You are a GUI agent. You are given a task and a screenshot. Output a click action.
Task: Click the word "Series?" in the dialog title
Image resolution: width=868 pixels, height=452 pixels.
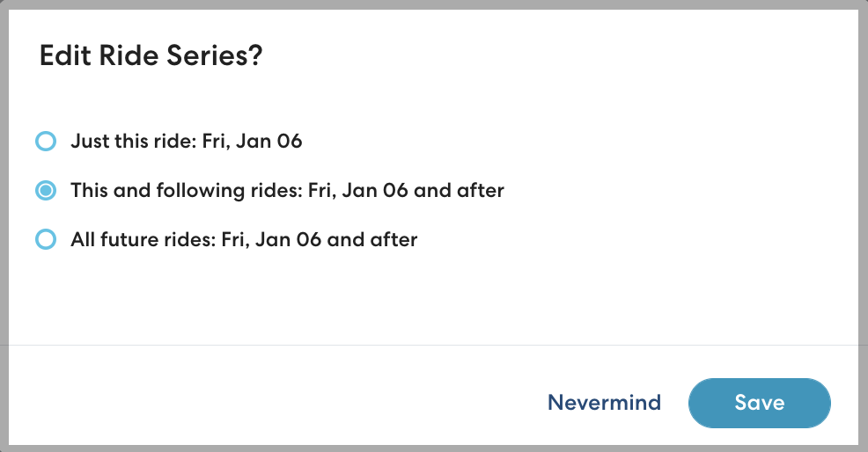pos(220,56)
